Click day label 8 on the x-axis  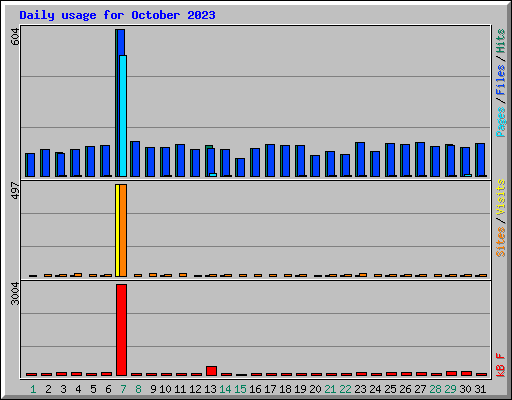click(138, 389)
